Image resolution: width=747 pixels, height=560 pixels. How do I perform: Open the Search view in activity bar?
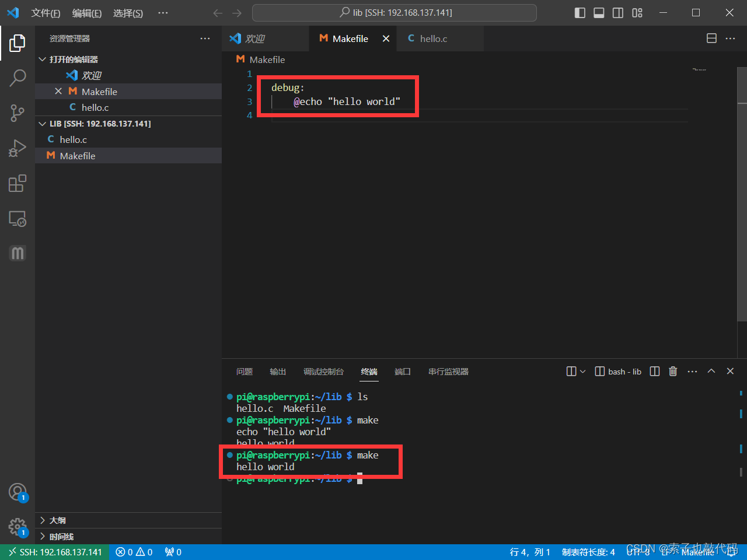click(x=18, y=78)
